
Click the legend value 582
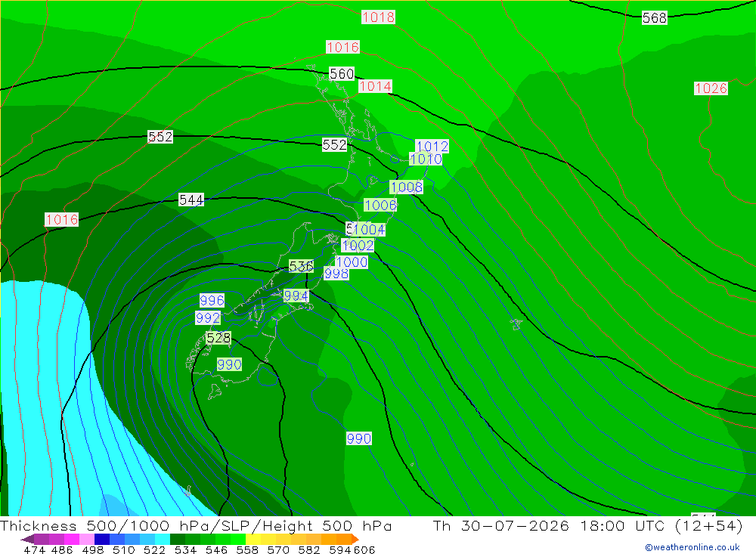click(309, 549)
